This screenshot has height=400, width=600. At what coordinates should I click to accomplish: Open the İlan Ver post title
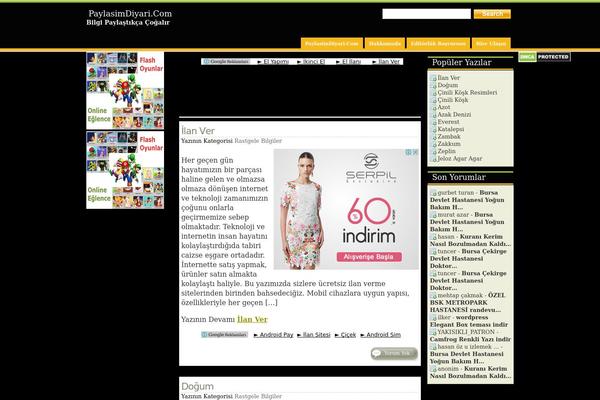[198, 131]
